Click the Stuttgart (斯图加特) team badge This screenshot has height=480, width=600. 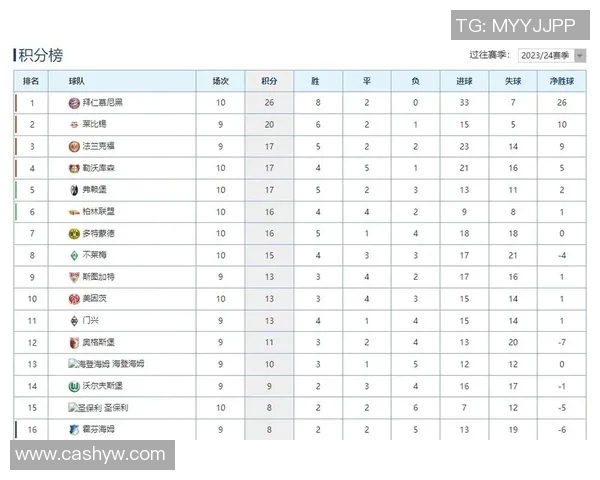pos(74,277)
